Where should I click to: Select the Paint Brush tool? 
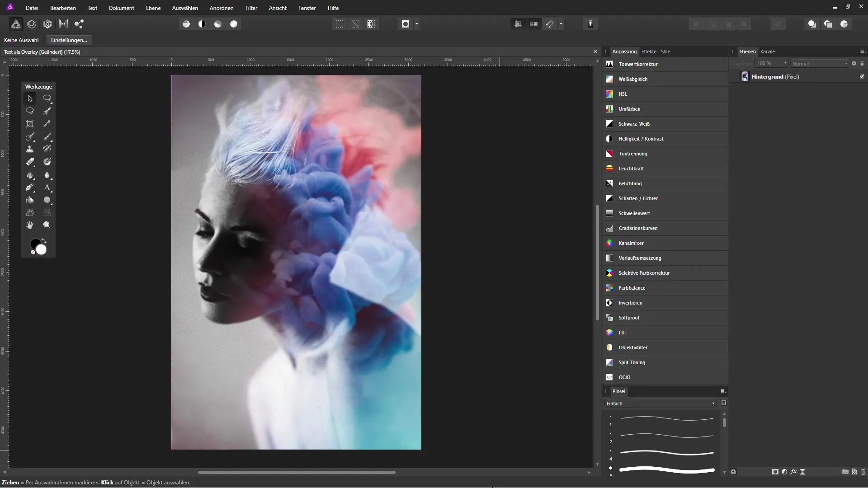point(47,136)
